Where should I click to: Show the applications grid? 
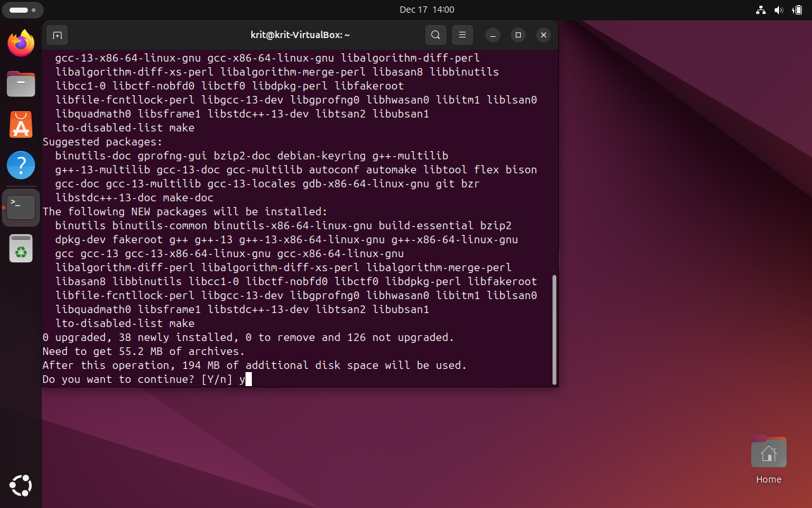pyautogui.click(x=21, y=486)
